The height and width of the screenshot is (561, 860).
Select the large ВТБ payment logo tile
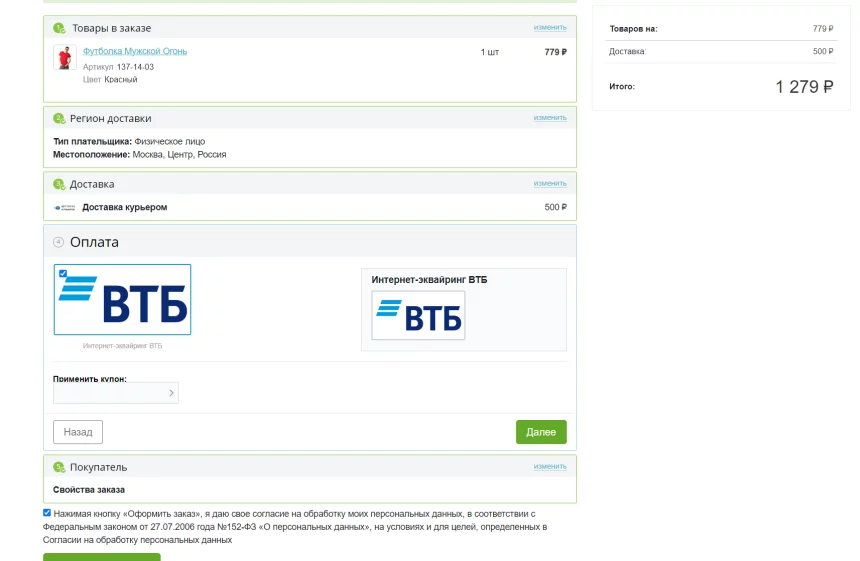click(122, 300)
